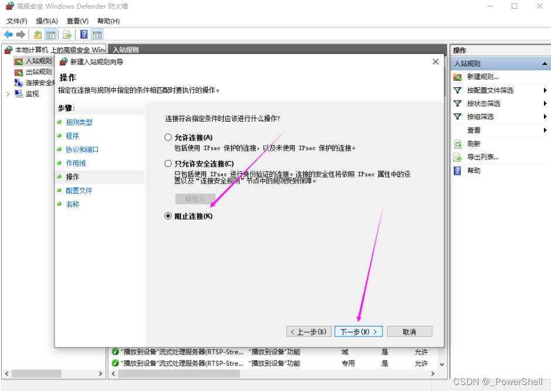The width and height of the screenshot is (551, 392).
Task: Click the 域 profile cell in rules list
Action: [345, 352]
